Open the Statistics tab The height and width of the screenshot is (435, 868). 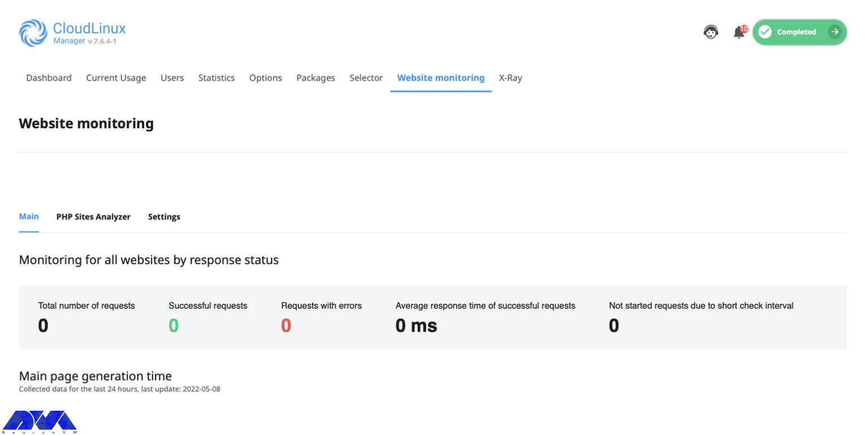216,78
